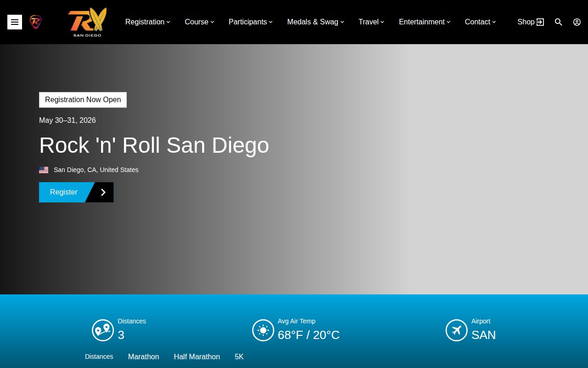Image resolution: width=588 pixels, height=368 pixels.
Task: Click the Distances count value 3
Action: tap(121, 335)
